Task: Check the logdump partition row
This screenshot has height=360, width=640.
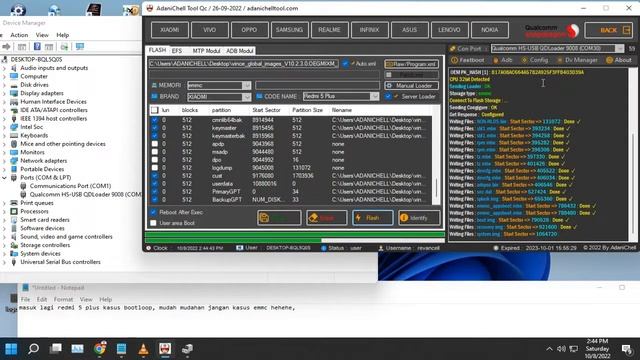Action: click(x=155, y=168)
